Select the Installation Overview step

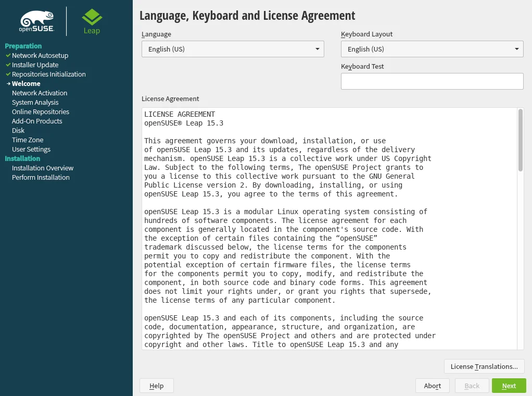coord(42,168)
